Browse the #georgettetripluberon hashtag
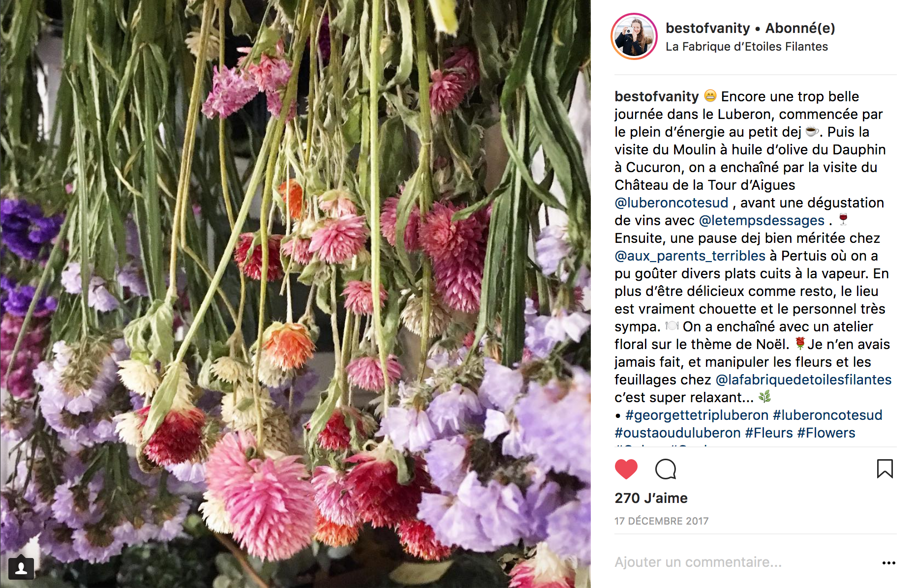This screenshot has width=917, height=588. [x=697, y=415]
